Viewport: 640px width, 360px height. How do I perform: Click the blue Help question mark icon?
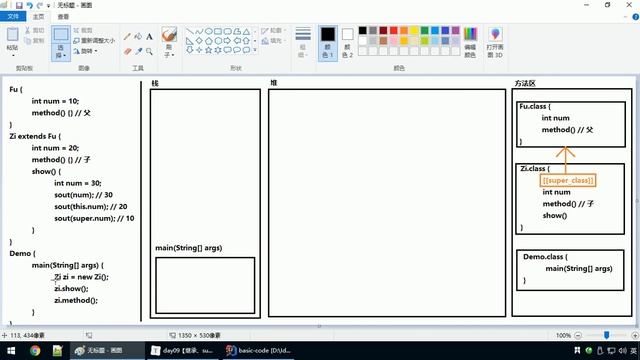636,17
